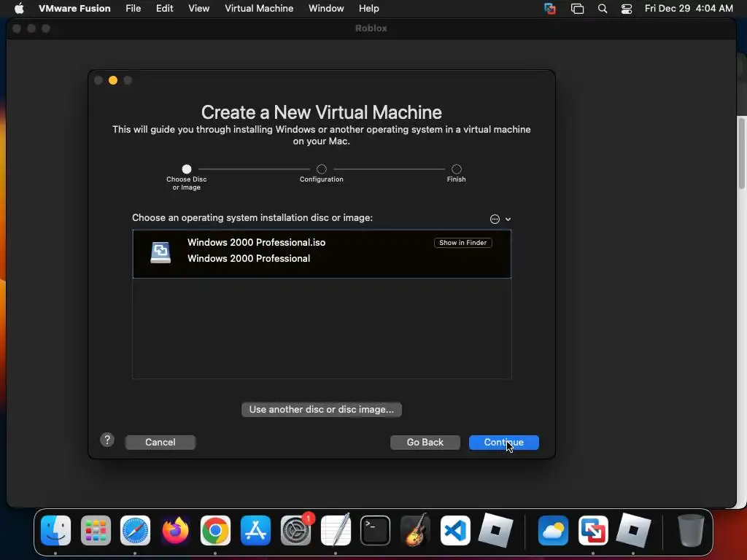
Task: Open the ellipsis options menu above the disc list
Action: (495, 219)
